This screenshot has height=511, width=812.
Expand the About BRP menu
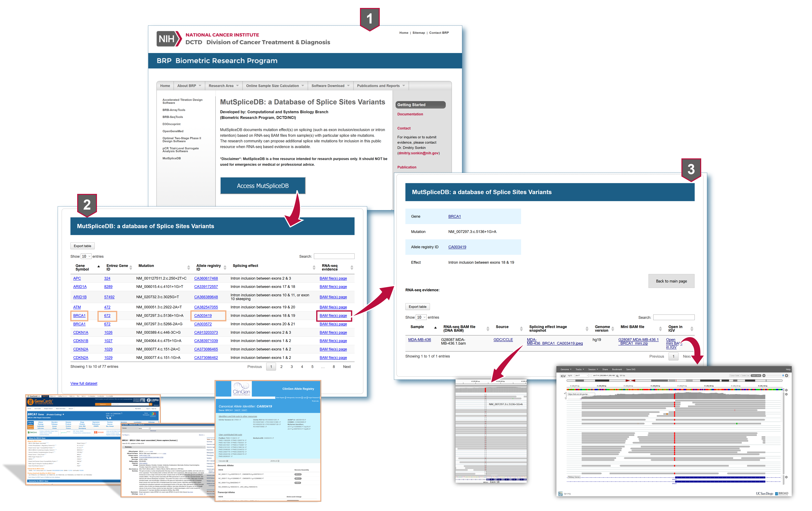pos(189,86)
